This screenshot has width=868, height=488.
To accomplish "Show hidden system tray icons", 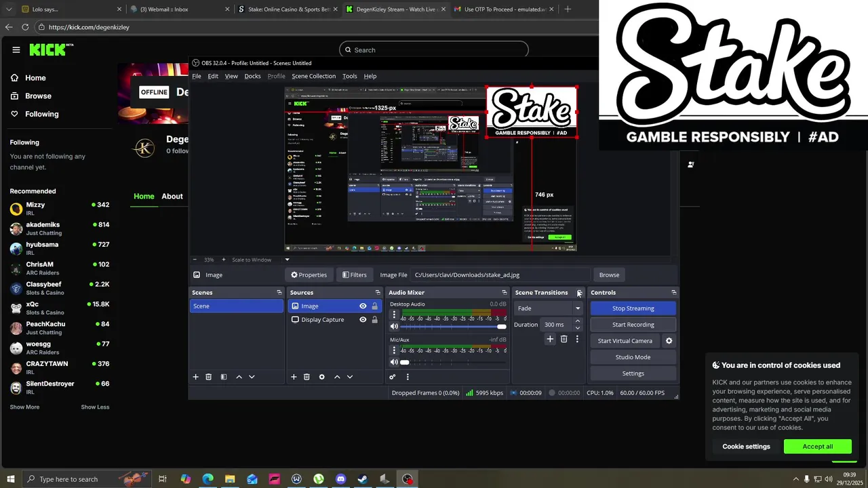I will 795,479.
